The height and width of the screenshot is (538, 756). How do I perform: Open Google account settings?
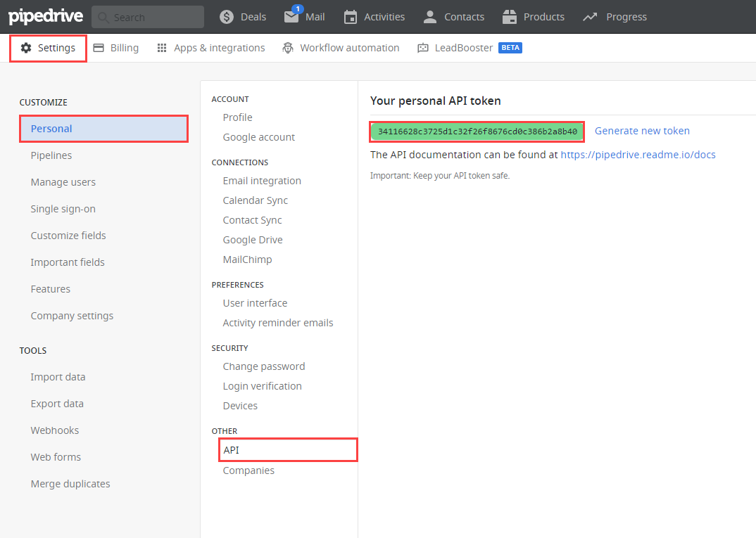point(259,137)
